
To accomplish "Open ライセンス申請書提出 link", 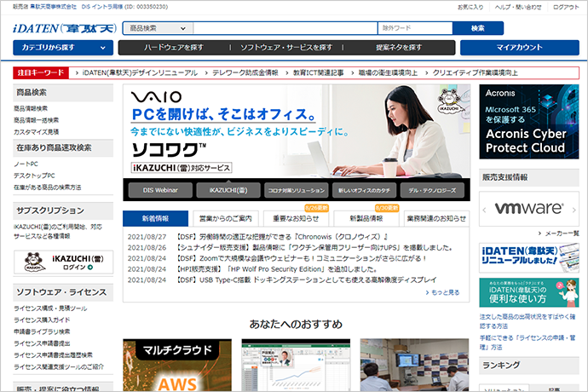I will point(42,343).
